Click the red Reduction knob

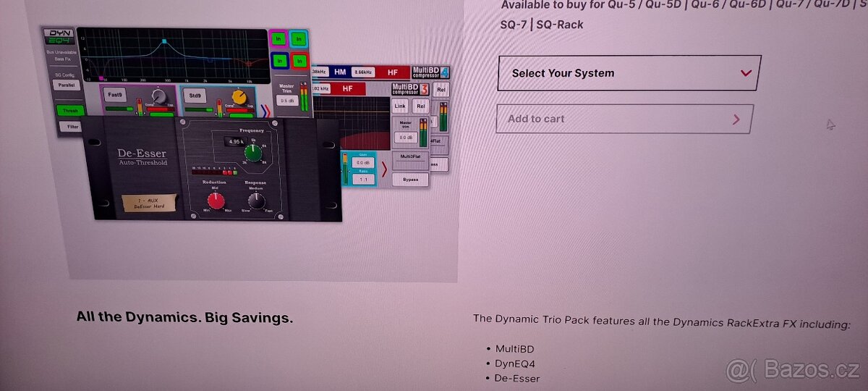[216, 201]
